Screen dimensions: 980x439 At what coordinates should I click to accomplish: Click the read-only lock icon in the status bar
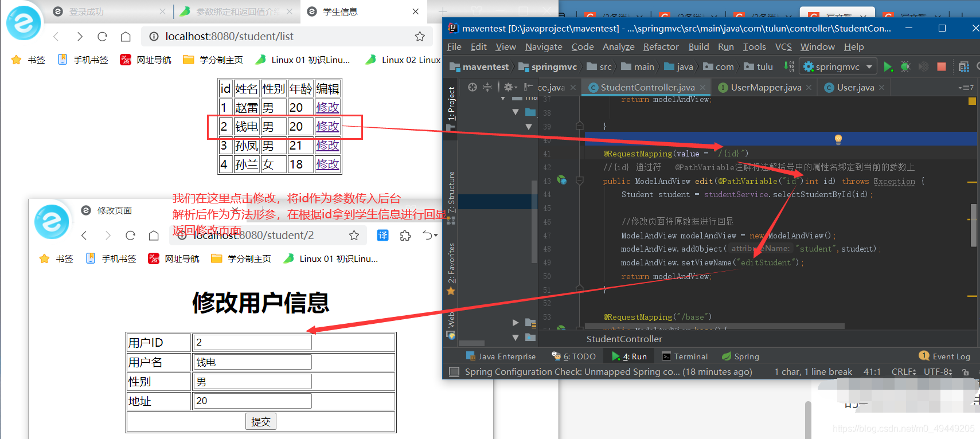tap(966, 372)
